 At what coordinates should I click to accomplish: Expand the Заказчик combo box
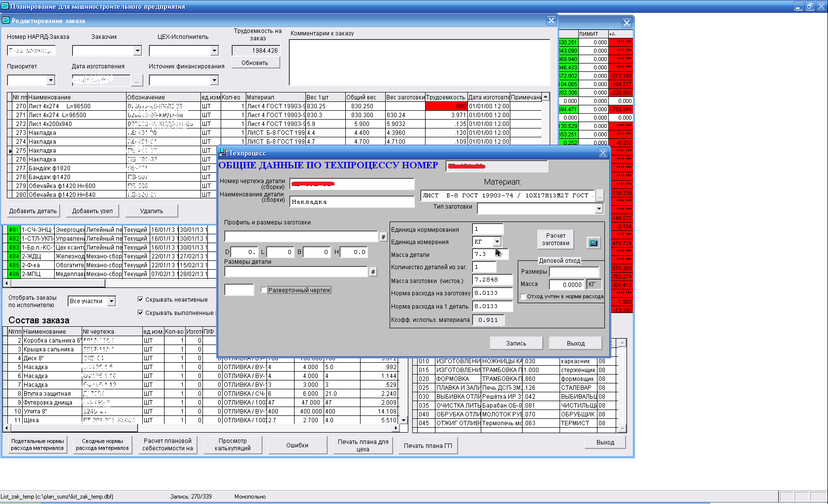click(x=137, y=51)
